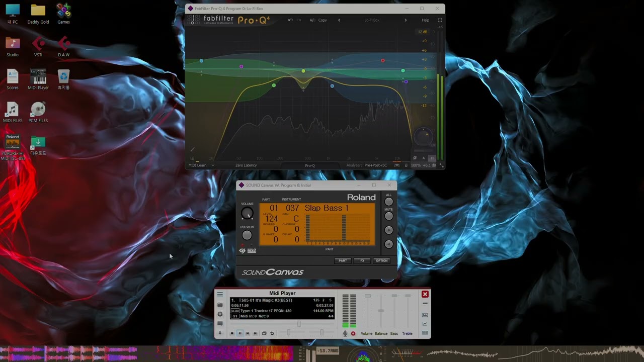The height and width of the screenshot is (362, 644).
Task: Close the Midi Player with the red X
Action: click(x=425, y=294)
